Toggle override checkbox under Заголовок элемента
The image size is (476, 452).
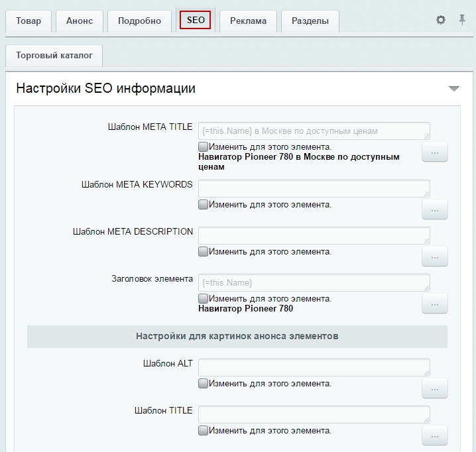pos(204,299)
